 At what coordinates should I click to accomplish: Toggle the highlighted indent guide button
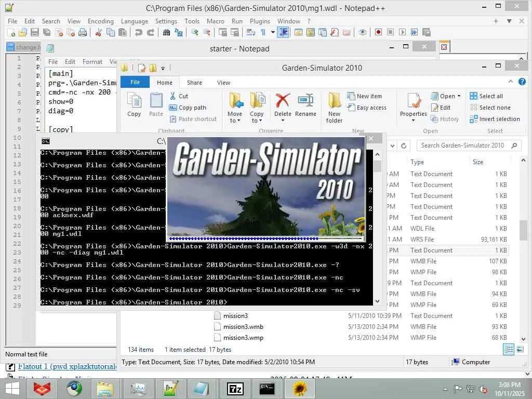click(x=283, y=32)
